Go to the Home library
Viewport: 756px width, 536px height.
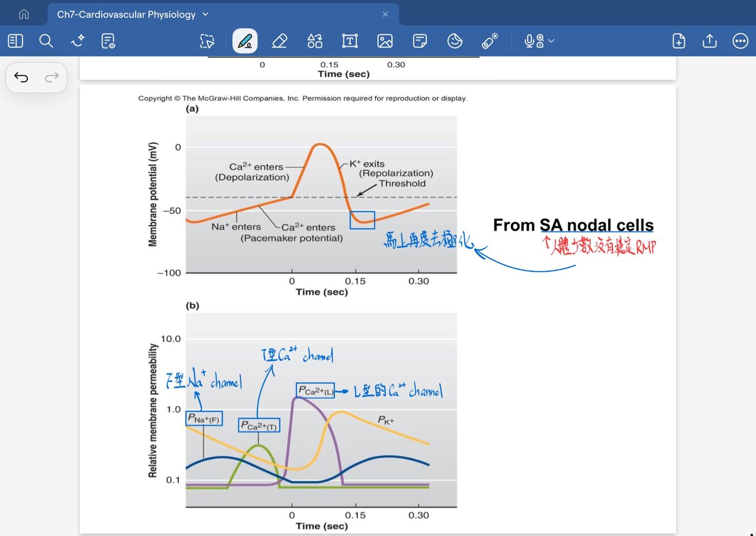(x=24, y=14)
